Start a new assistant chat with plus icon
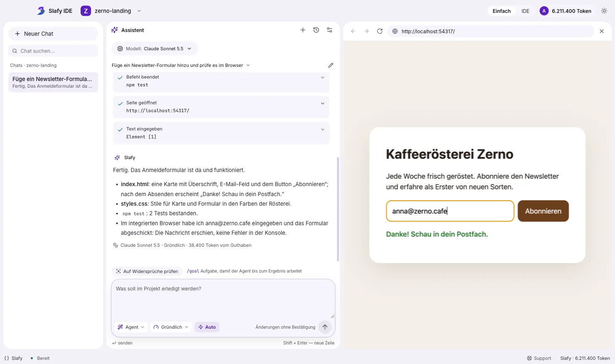615x364 pixels. click(x=303, y=30)
